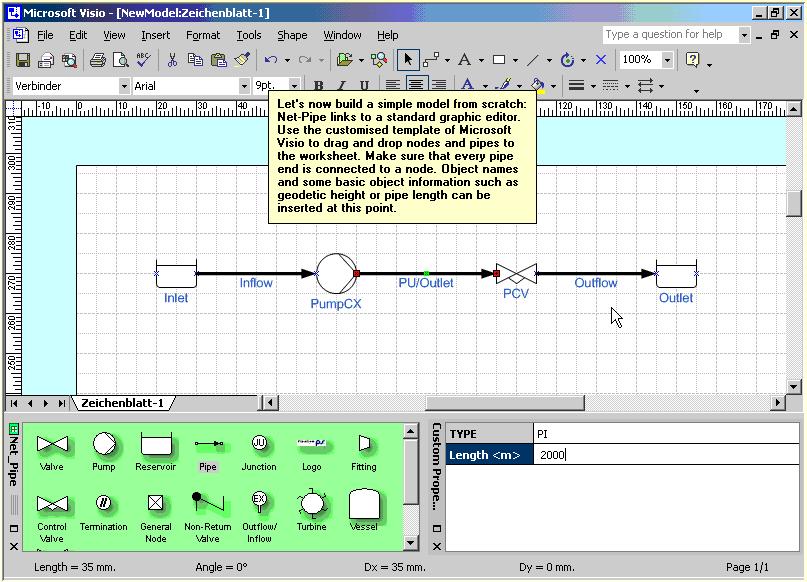807x582 pixels.
Task: Click the Copy icon
Action: click(x=195, y=60)
